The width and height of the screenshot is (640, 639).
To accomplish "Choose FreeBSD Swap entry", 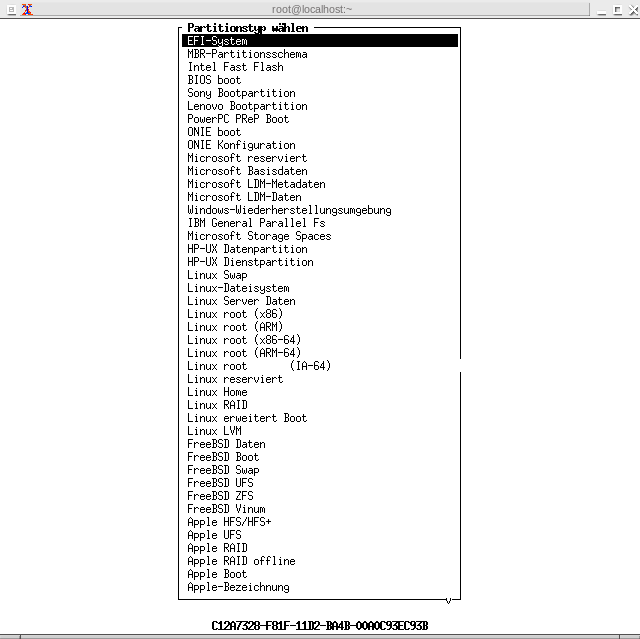I will click(x=223, y=470).
